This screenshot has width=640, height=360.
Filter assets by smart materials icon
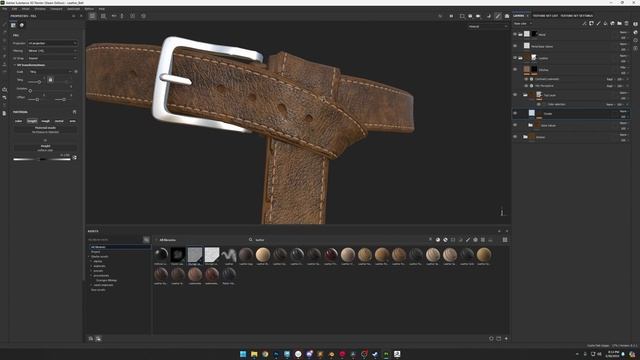point(445,240)
